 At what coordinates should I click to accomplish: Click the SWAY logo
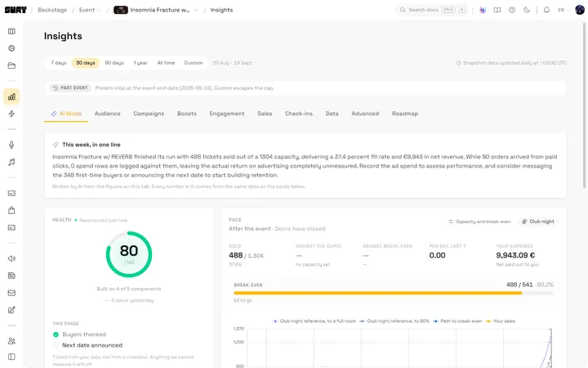coord(16,10)
